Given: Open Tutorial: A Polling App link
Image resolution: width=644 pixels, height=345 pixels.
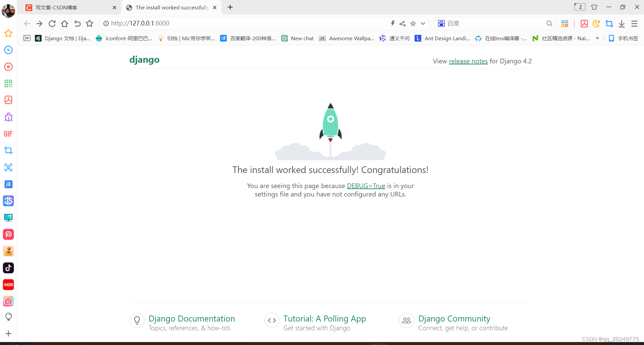Looking at the screenshot, I should tap(325, 319).
